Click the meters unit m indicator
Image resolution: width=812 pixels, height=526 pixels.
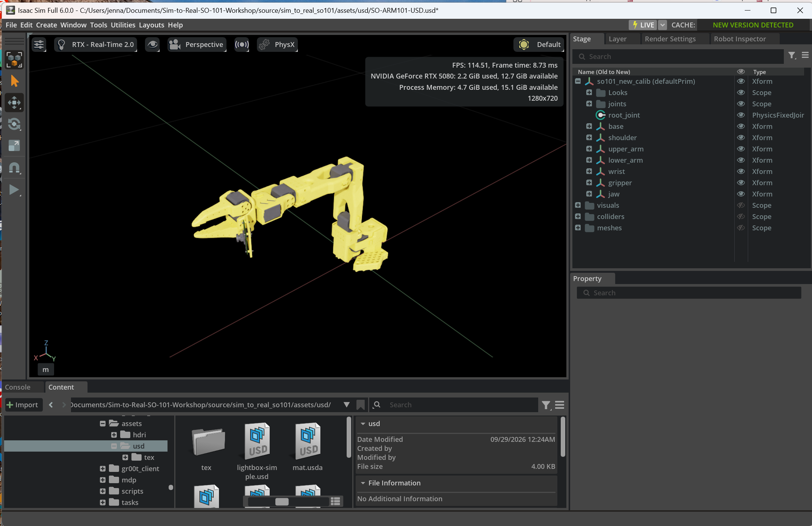pyautogui.click(x=46, y=370)
